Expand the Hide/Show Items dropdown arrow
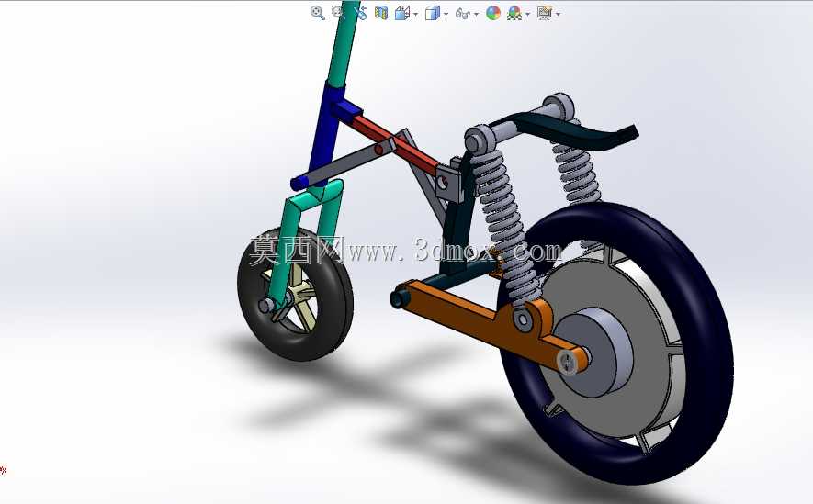Viewport: 813px width, 504px height. pos(476,14)
